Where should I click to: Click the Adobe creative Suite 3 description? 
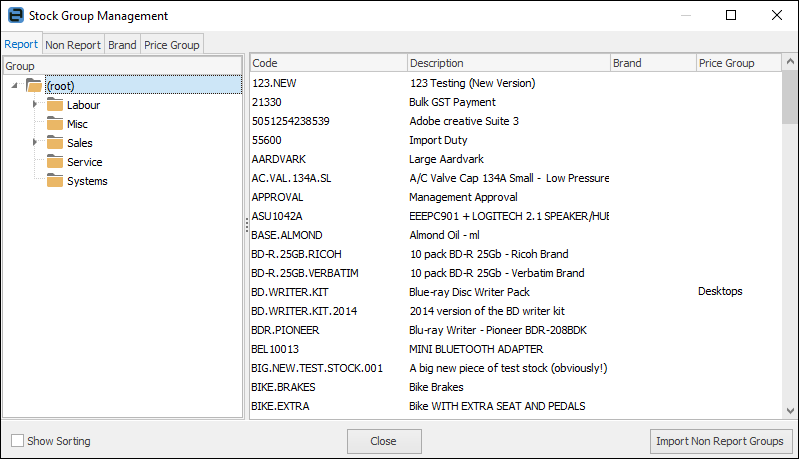(x=464, y=121)
